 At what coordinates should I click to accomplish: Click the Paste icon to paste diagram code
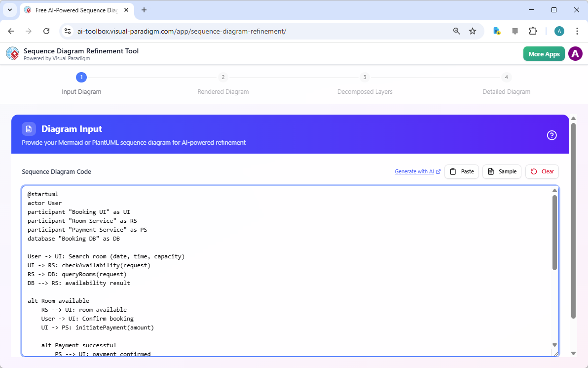(x=452, y=171)
